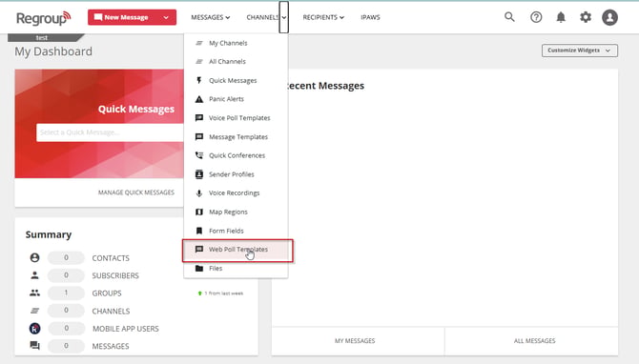Screen dimensions: 639x364
Task: Click the Form Fields menu text
Action: coord(226,231)
